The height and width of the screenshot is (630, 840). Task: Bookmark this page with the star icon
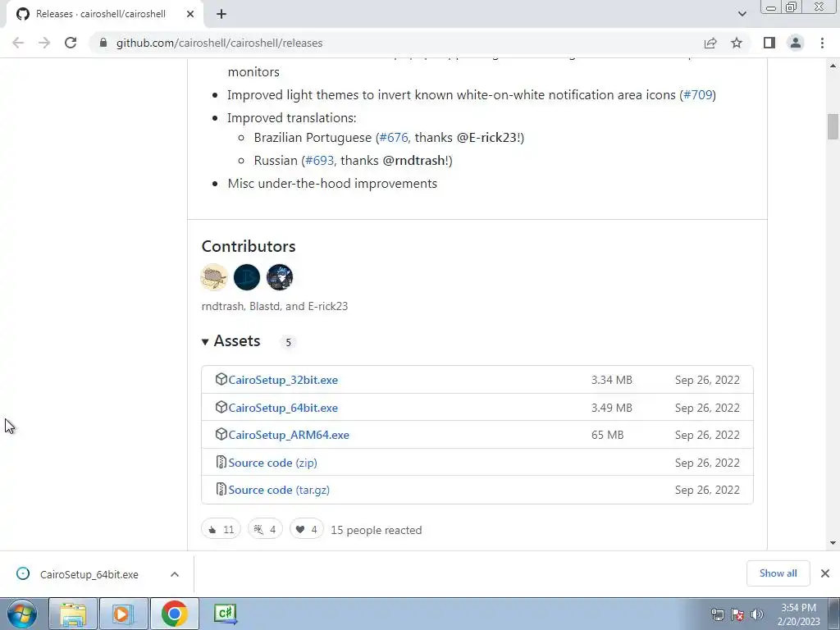click(737, 43)
